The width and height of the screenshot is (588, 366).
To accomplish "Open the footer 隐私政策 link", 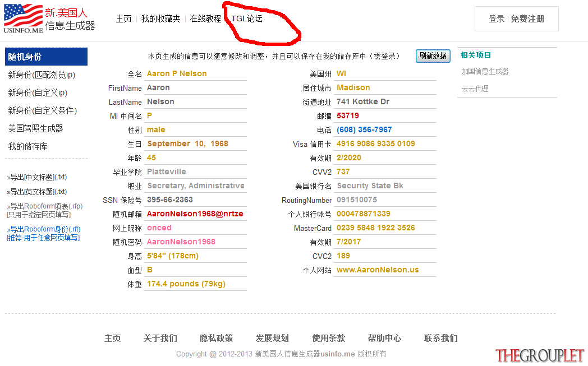I will [x=217, y=339].
